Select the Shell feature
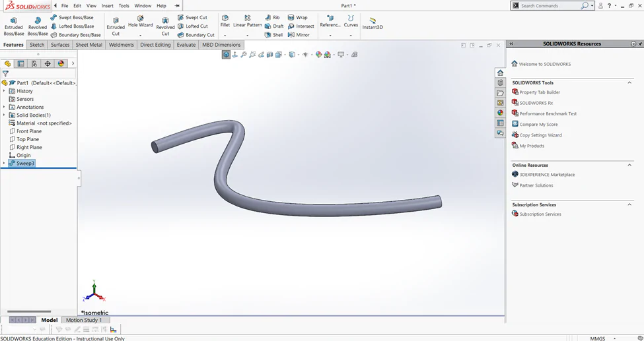 point(274,35)
